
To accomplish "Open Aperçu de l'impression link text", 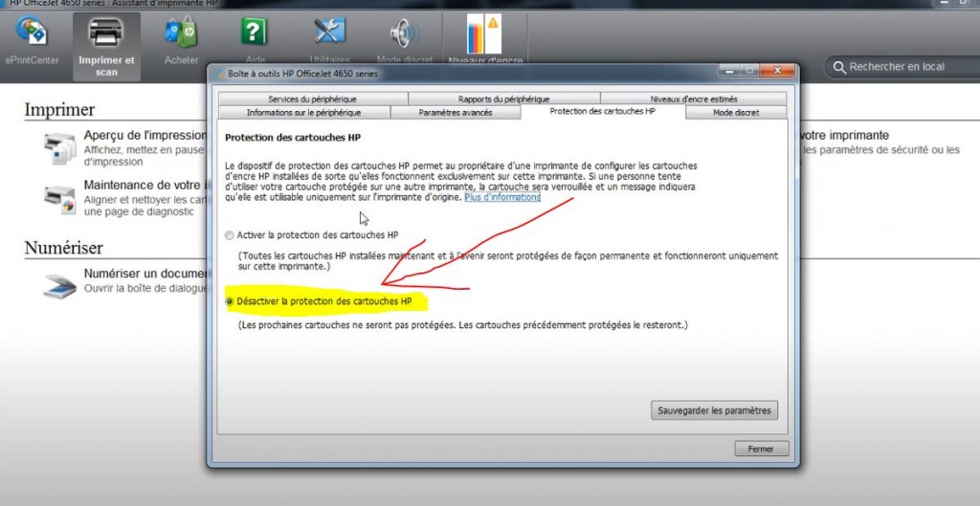I will click(x=145, y=135).
